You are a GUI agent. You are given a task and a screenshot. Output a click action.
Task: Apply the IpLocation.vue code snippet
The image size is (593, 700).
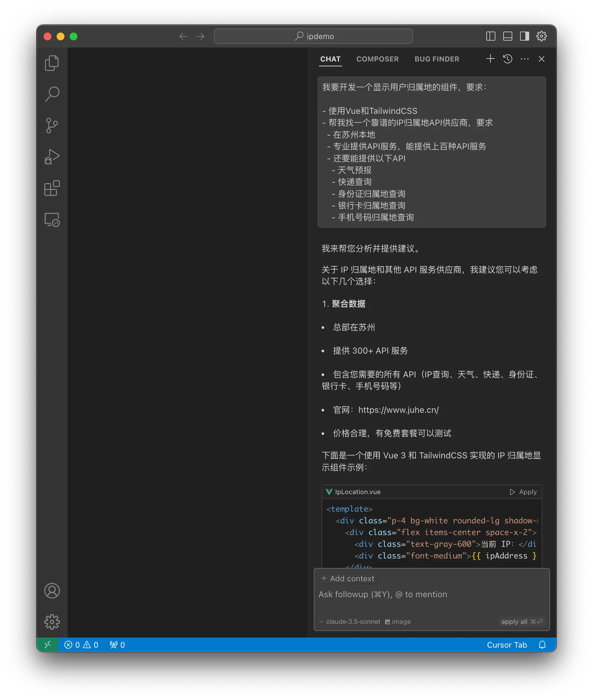pos(523,492)
